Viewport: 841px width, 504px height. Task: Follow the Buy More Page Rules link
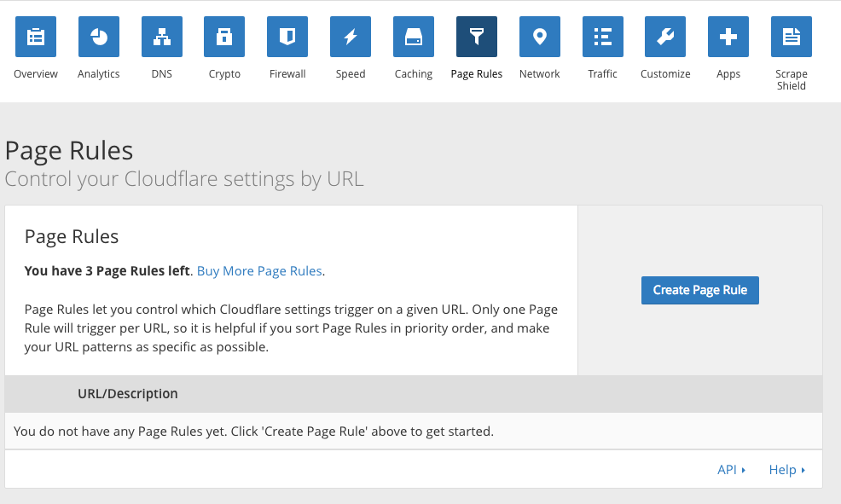coord(259,271)
